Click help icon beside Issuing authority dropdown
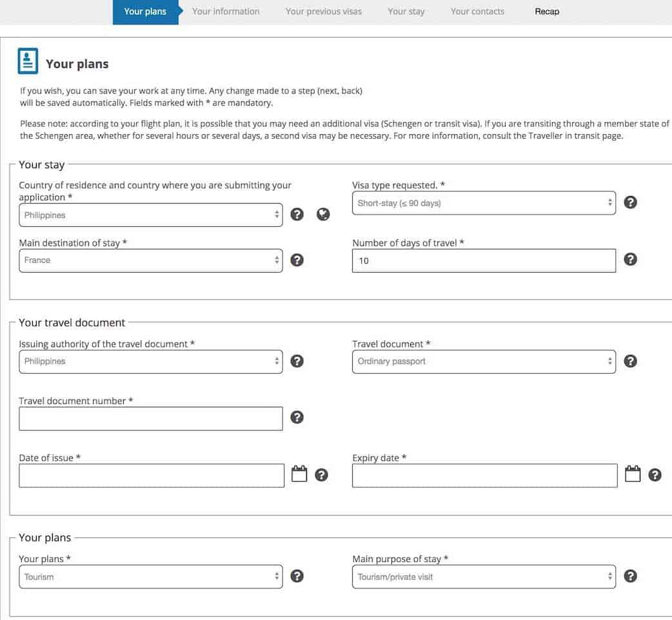 [x=297, y=361]
